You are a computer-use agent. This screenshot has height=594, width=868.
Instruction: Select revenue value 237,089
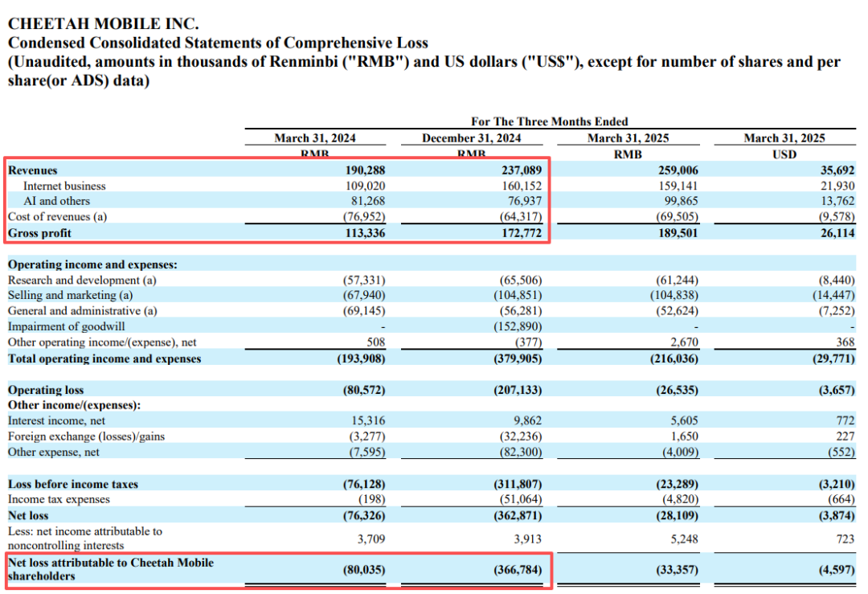tap(522, 170)
